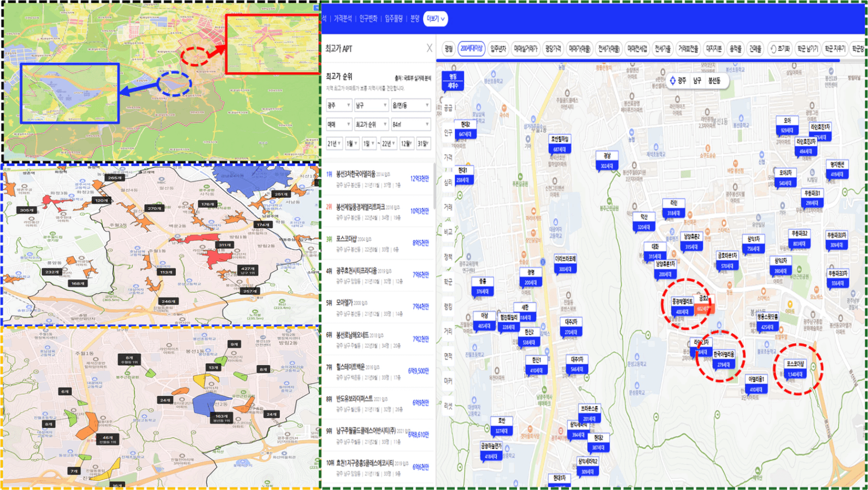Viewport: 868px width, 490px height.
Task: Open the 가격분석 menu item
Action: point(343,19)
